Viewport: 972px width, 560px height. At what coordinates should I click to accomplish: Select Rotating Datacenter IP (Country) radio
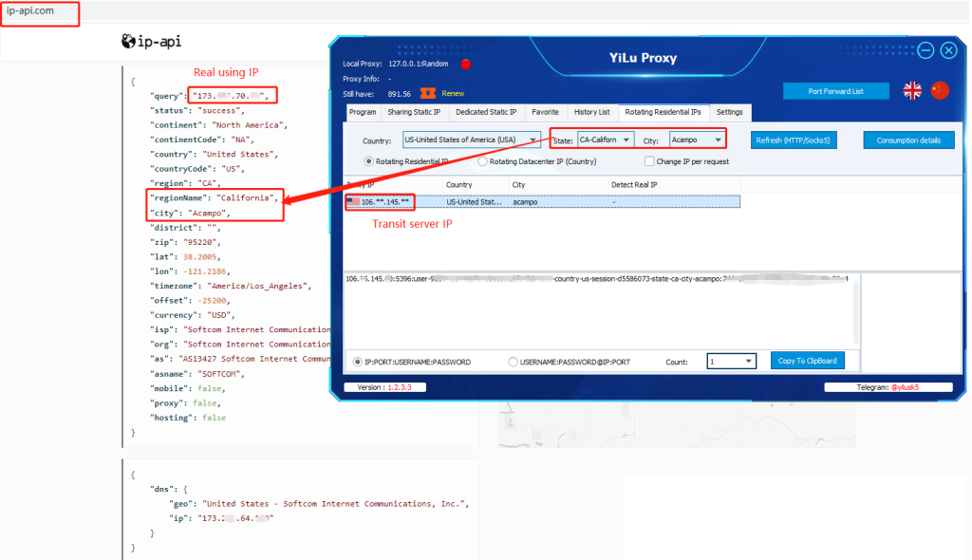click(x=482, y=161)
